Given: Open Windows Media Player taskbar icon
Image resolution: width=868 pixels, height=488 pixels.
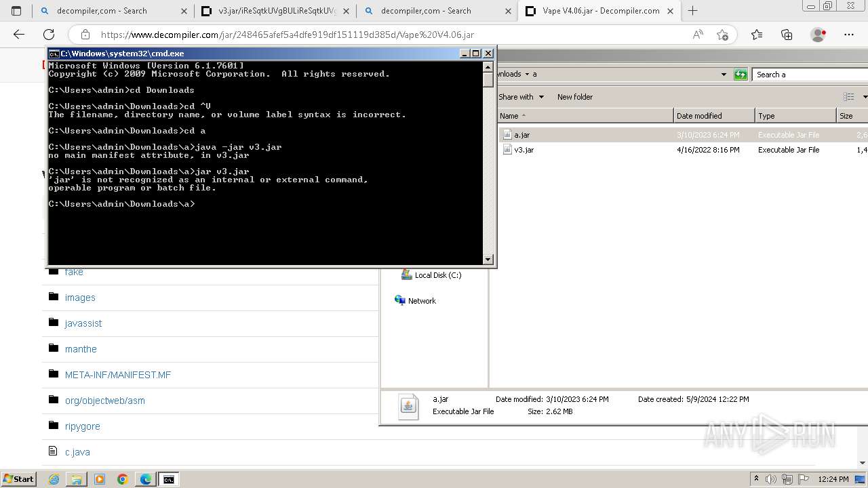Looking at the screenshot, I should tap(100, 479).
